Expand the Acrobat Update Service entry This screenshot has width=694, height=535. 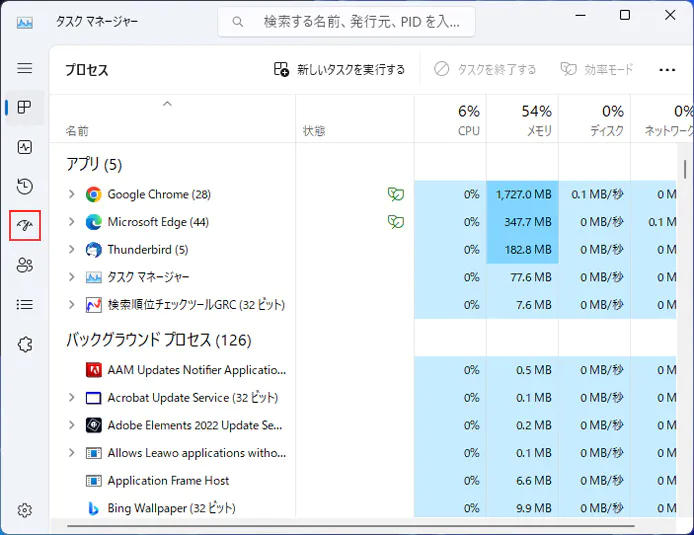71,398
